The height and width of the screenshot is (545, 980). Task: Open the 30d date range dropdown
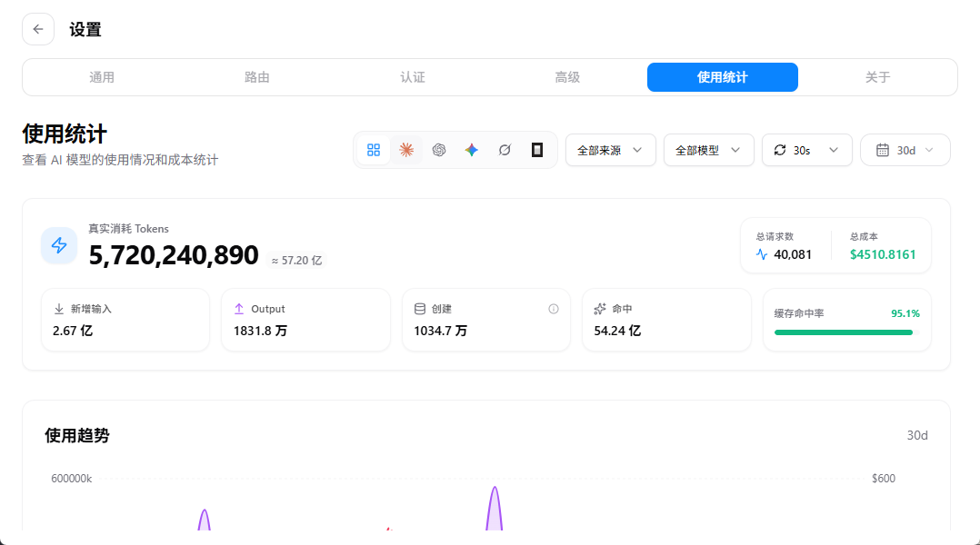click(x=905, y=150)
